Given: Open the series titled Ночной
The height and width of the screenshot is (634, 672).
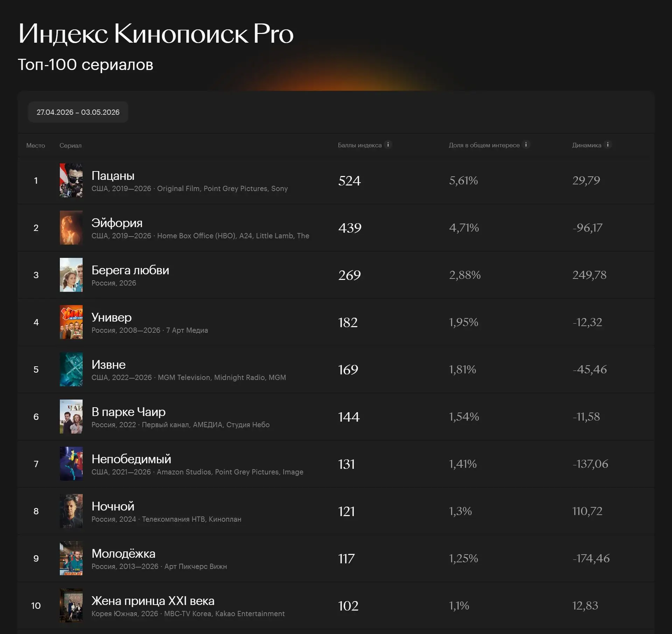Looking at the screenshot, I should 113,506.
